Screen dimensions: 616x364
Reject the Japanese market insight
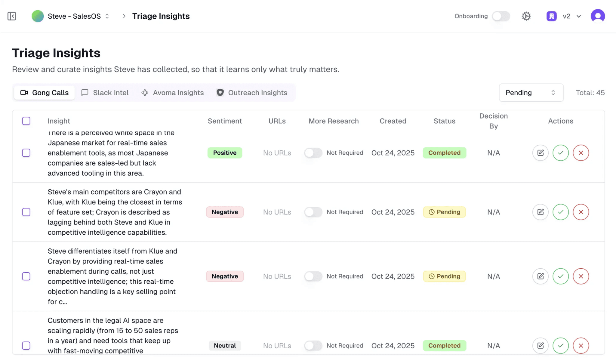581,153
